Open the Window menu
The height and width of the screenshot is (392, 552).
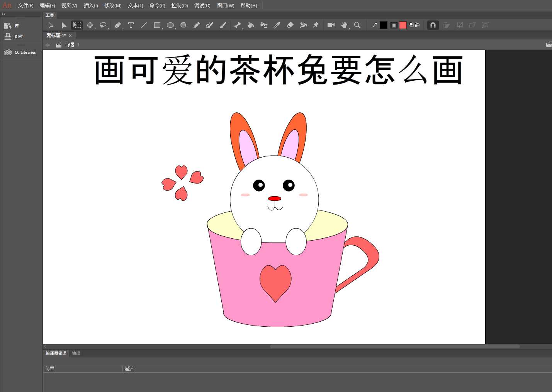click(x=226, y=5)
